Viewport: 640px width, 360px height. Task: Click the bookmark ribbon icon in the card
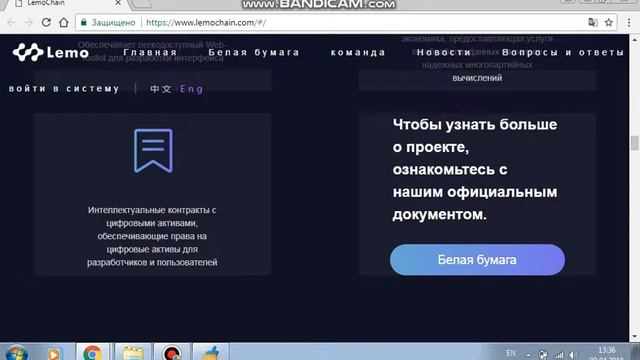pyautogui.click(x=153, y=151)
